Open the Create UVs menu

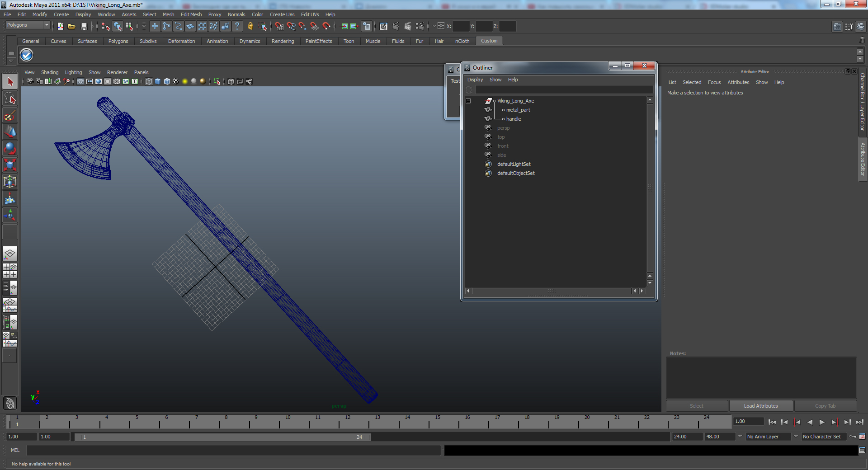point(282,14)
